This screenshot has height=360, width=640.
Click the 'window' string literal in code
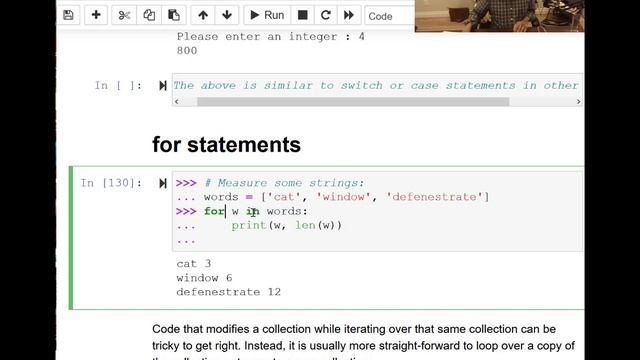point(343,197)
